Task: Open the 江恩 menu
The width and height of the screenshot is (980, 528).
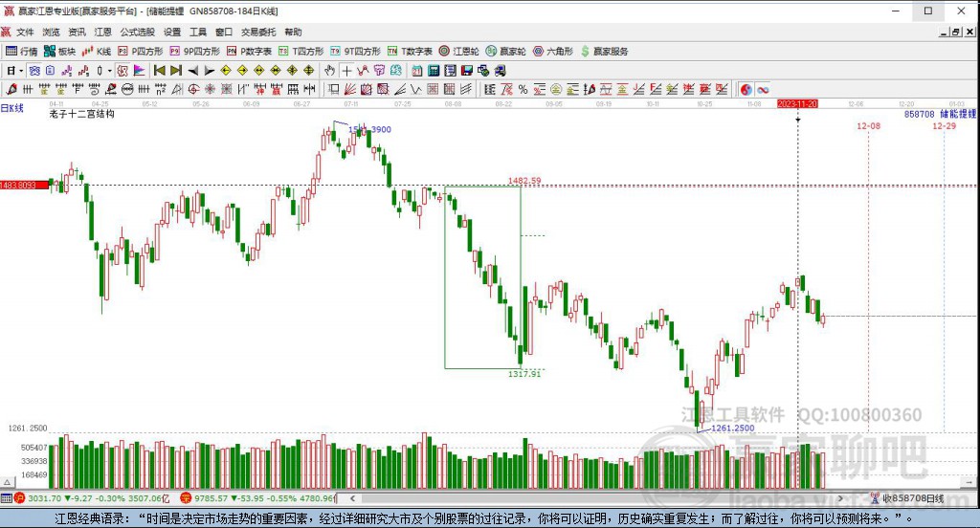Action: click(x=103, y=32)
